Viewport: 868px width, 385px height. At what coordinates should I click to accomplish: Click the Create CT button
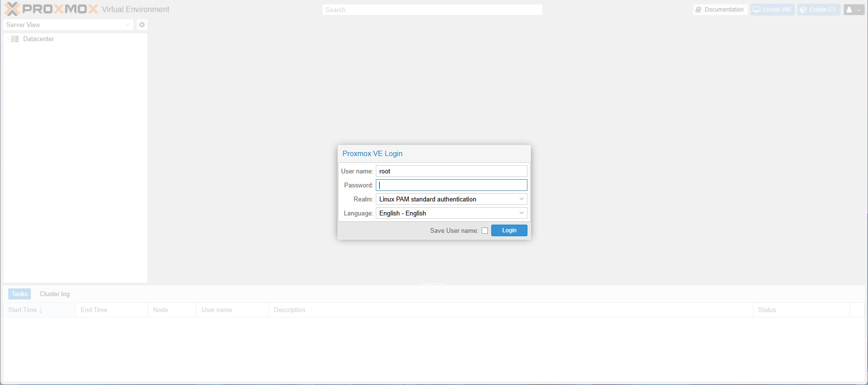click(819, 10)
